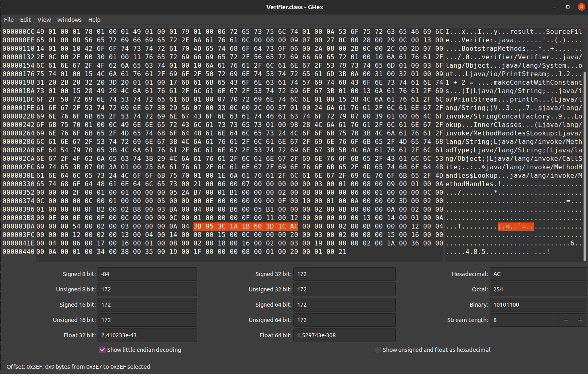Click highlighted hex byte AC
Viewport: 588px width, 374px height.
294,226
